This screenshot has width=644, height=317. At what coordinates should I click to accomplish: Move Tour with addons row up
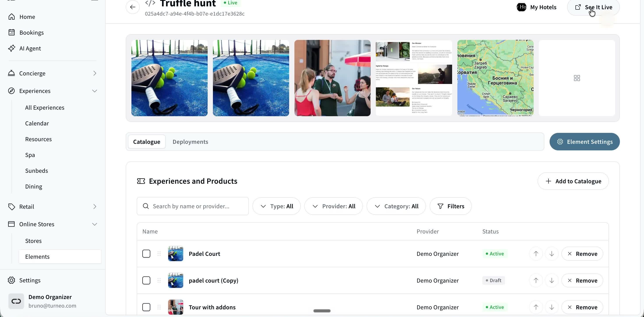536,307
